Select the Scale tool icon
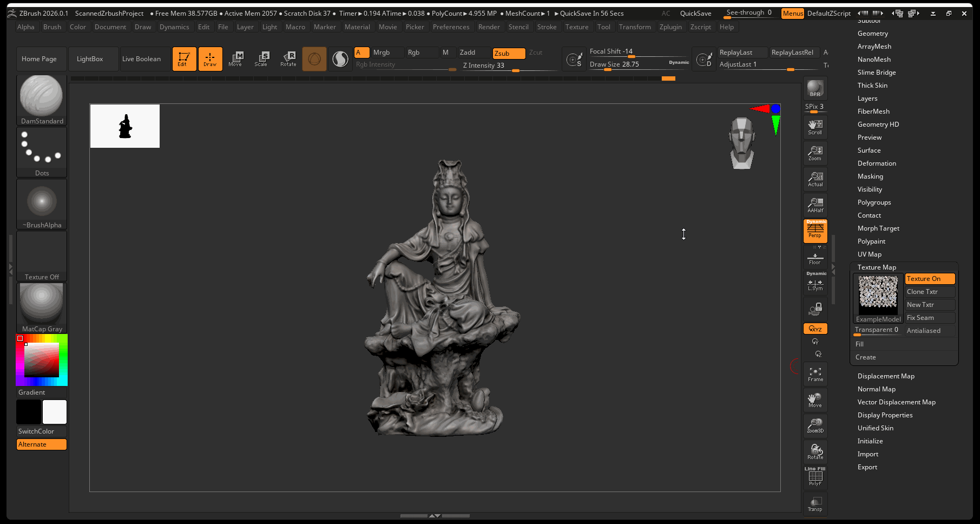 click(261, 58)
